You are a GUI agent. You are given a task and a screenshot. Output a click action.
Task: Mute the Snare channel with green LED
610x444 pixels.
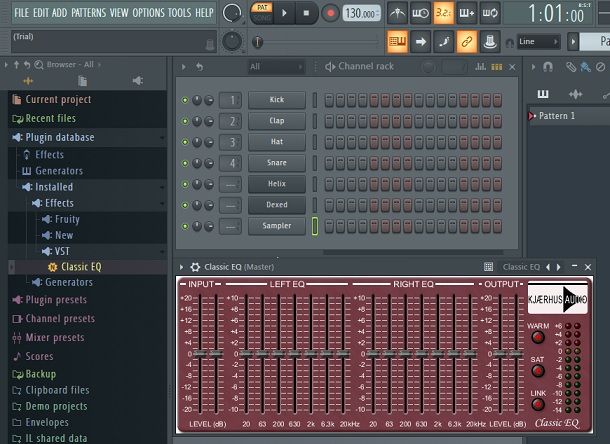185,163
